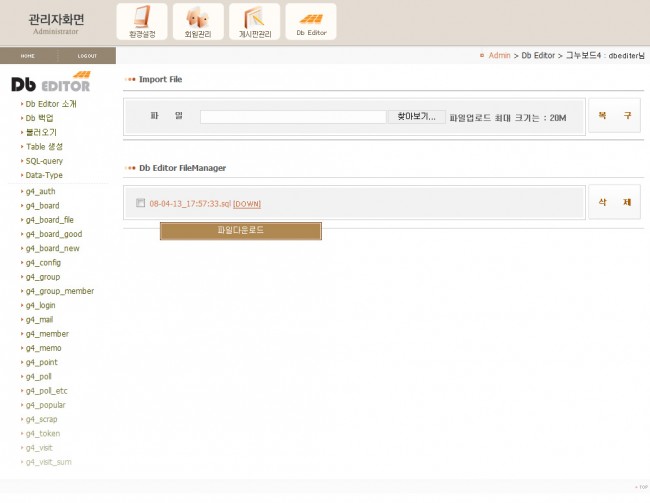This screenshot has height=503, width=650.
Task: Open the 환경설정 settings icon
Action: tap(142, 21)
